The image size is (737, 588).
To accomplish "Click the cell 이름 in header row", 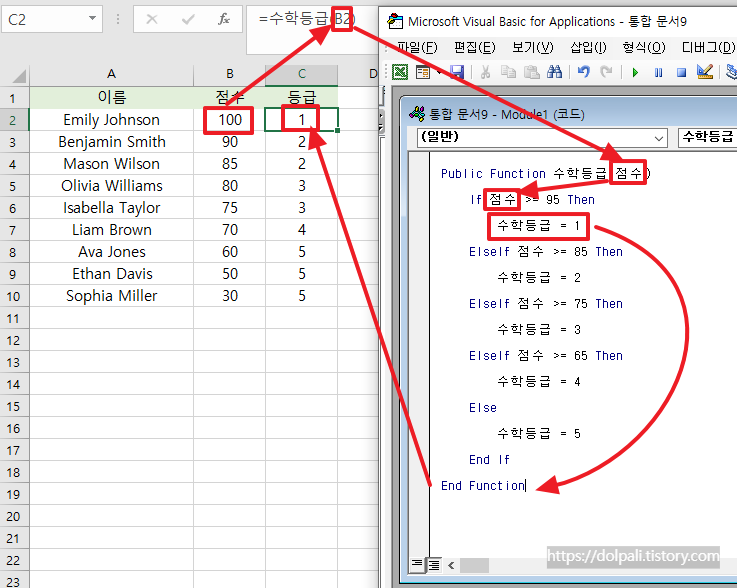I will [111, 98].
